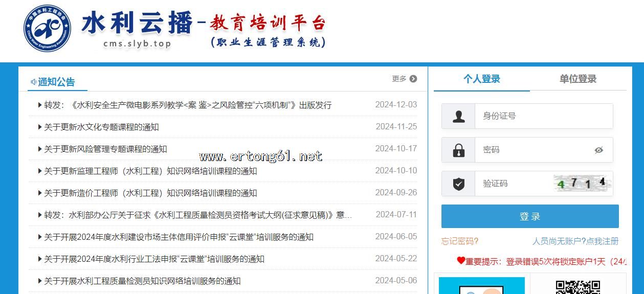Focus the 密码 input field
644x294 pixels.
(532, 150)
